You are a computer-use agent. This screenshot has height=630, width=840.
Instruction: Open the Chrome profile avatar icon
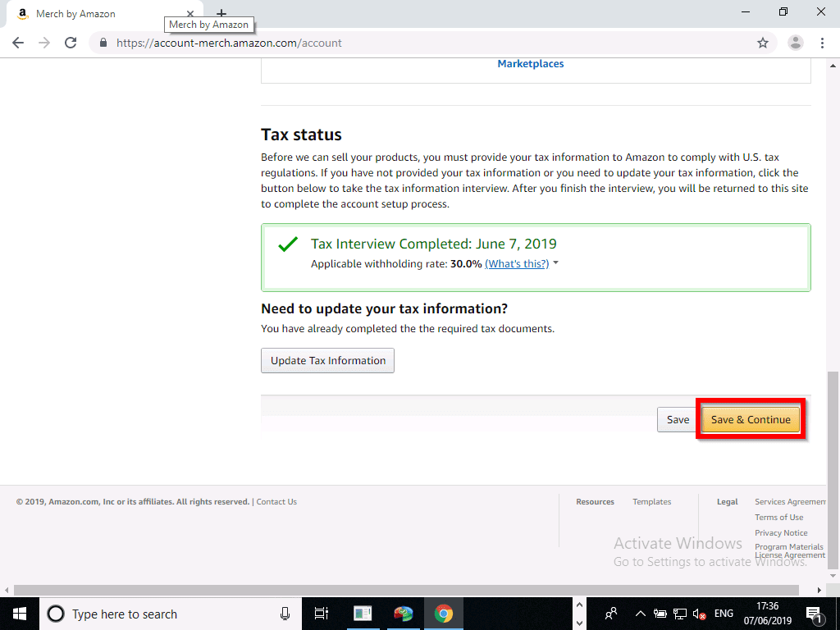795,43
